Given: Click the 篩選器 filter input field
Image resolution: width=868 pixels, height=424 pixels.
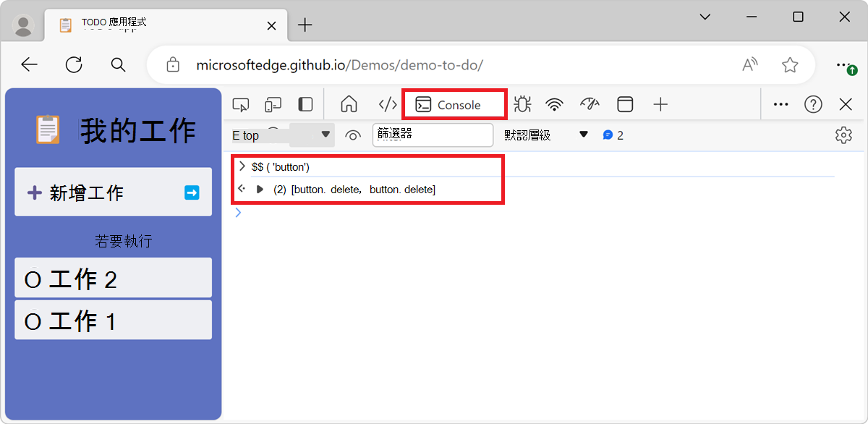Looking at the screenshot, I should coord(433,135).
